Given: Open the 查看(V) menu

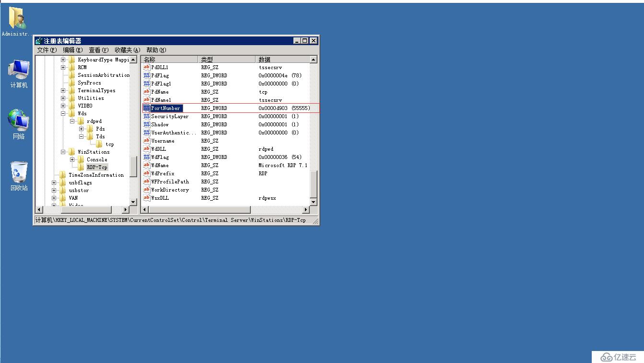Looking at the screenshot, I should coord(99,50).
